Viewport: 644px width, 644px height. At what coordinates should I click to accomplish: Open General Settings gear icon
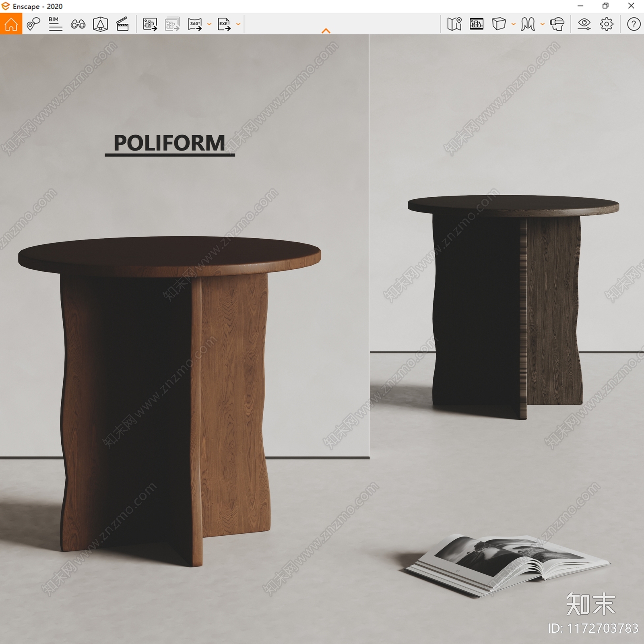coord(607,24)
